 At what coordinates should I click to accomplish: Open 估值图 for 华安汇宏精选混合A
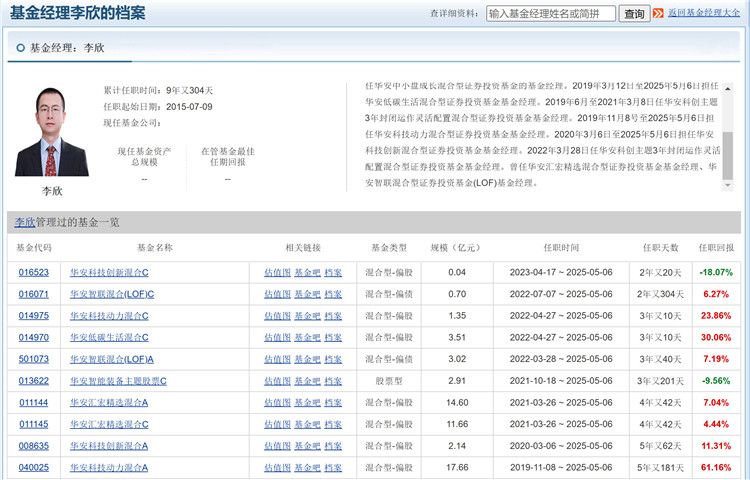point(277,403)
